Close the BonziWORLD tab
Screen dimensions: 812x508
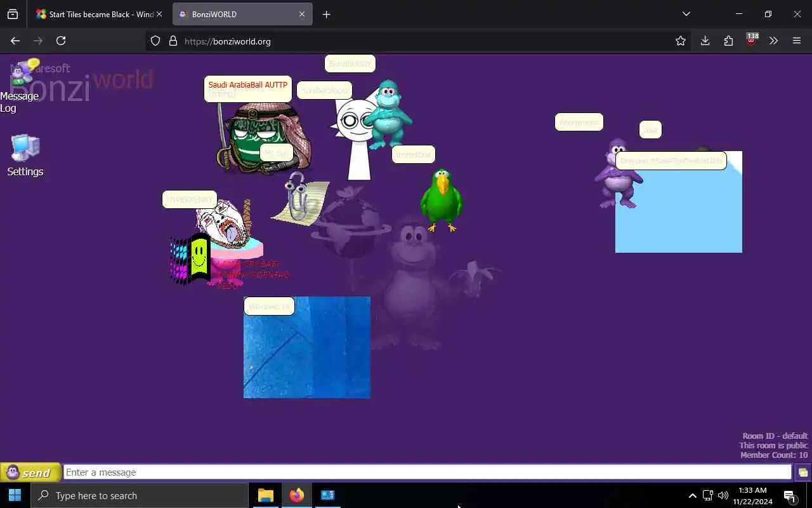coord(302,14)
